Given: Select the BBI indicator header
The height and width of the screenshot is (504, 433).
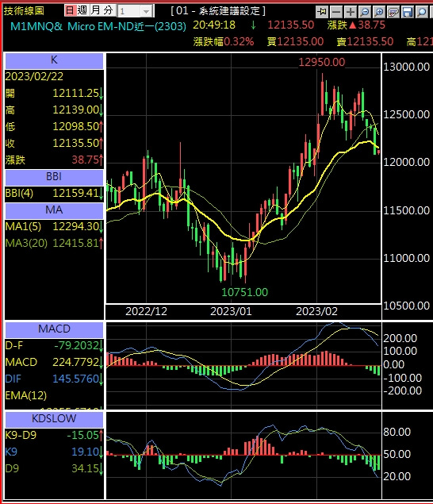Looking at the screenshot, I should coord(54,177).
